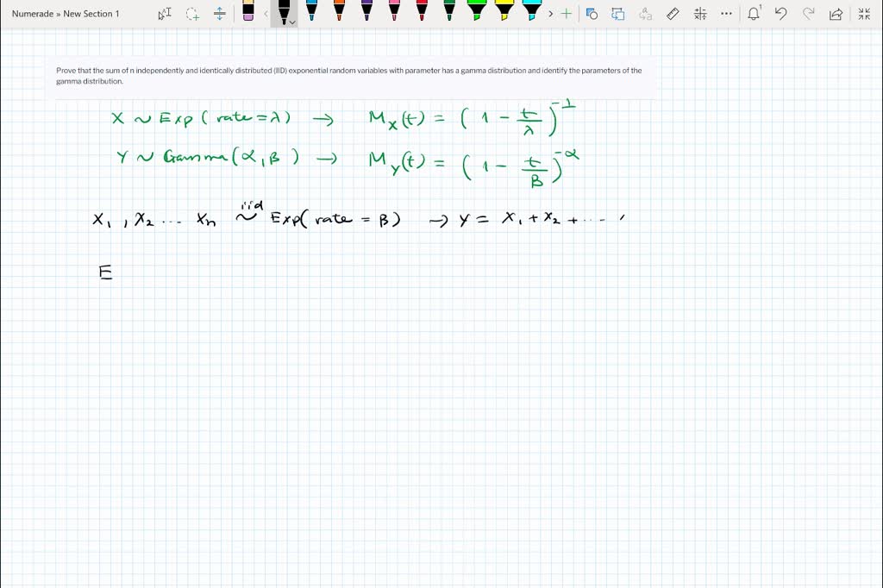Viewport: 883px width, 588px height.
Task: Select the ruler tool
Action: 672,14
